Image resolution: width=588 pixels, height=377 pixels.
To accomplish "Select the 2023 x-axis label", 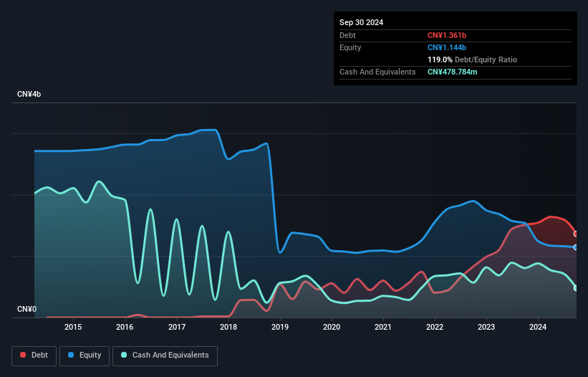I will click(486, 327).
